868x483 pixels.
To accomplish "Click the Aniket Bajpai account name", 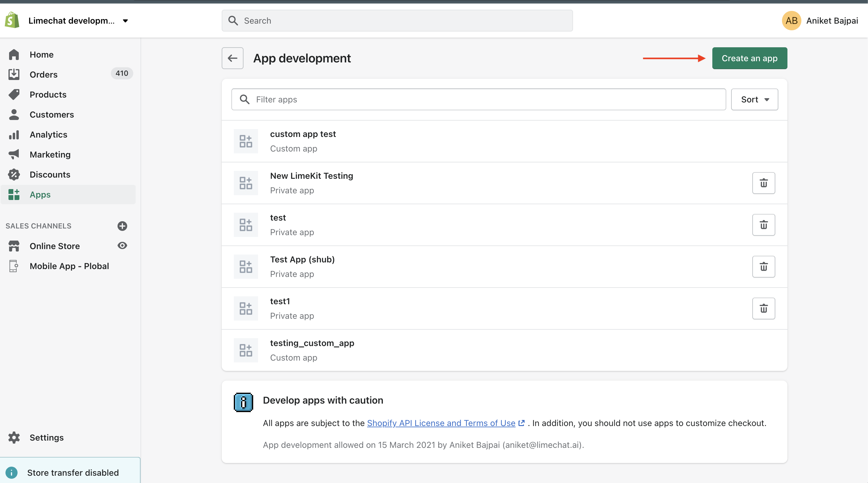I will click(x=832, y=21).
